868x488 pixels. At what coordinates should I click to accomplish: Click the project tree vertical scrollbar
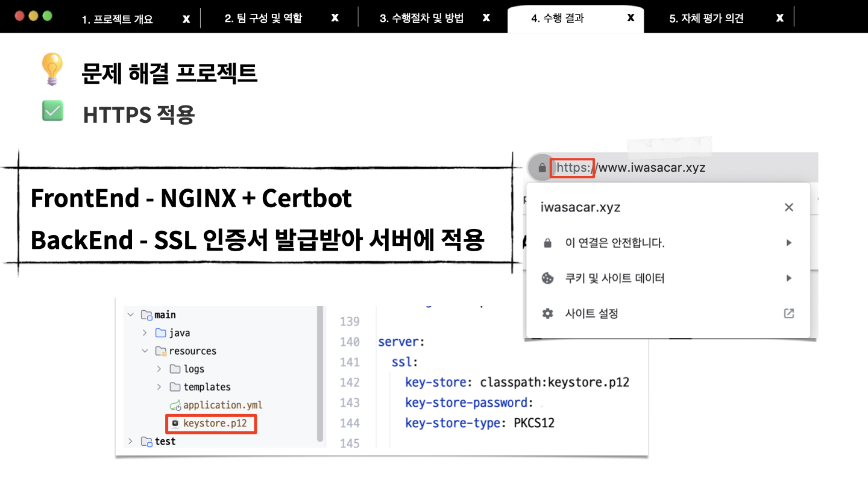(320, 375)
